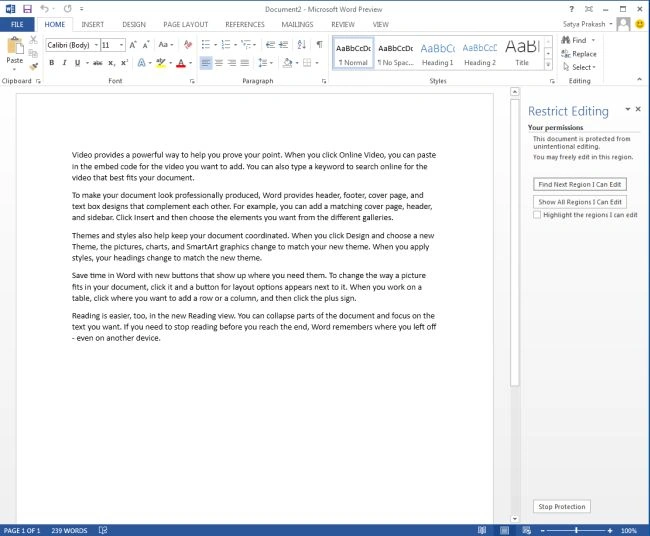Screen dimensions: 650x536
Task: Click the Replace button
Action: (x=579, y=54)
